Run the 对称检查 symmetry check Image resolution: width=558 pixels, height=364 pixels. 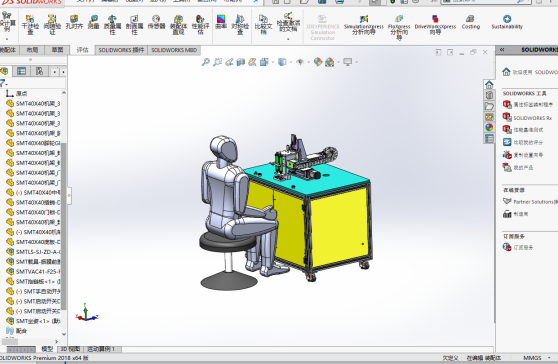pyautogui.click(x=240, y=25)
